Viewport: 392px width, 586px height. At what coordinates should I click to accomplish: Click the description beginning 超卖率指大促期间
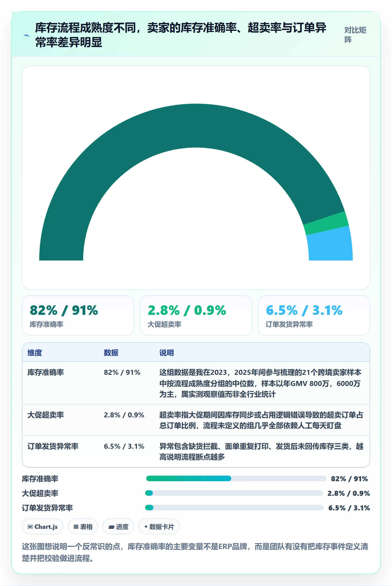point(261,420)
